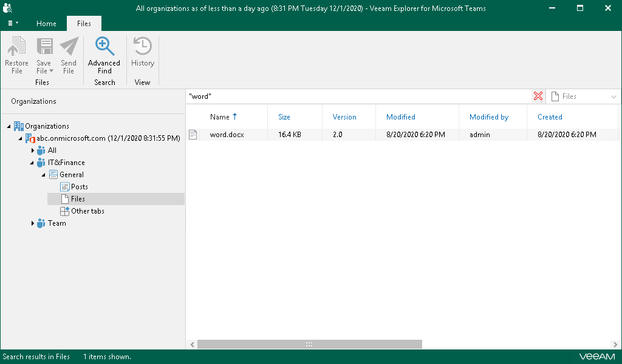Screen dimensions: 622x364
Task: Click the 16.4 KB size cell
Action: [x=290, y=135]
